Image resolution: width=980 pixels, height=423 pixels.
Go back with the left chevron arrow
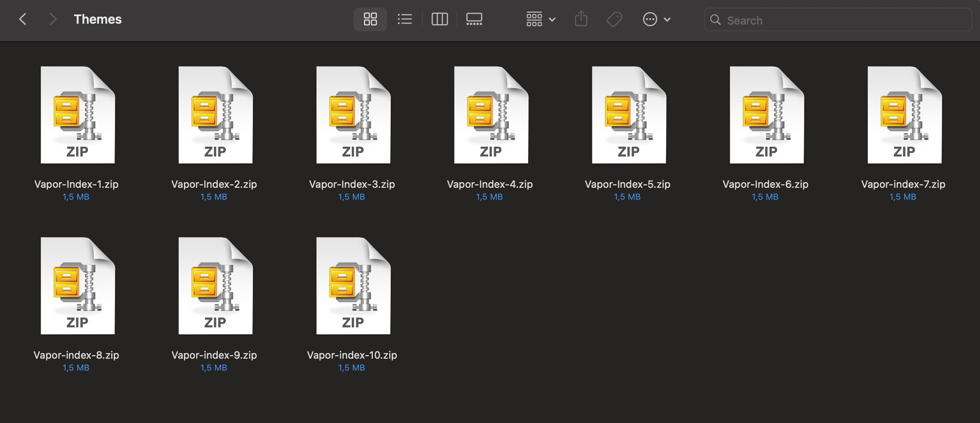[x=23, y=19]
